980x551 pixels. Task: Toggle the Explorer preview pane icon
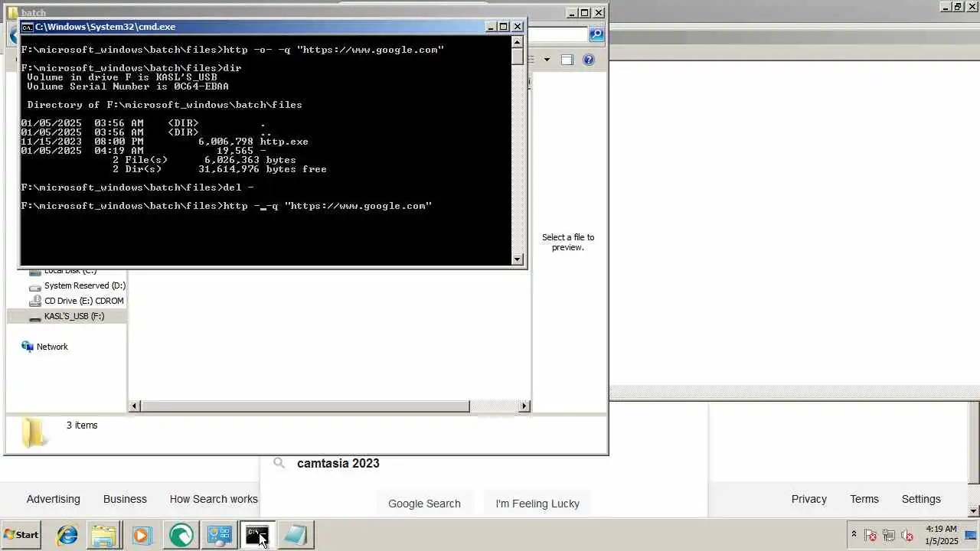[x=567, y=60]
